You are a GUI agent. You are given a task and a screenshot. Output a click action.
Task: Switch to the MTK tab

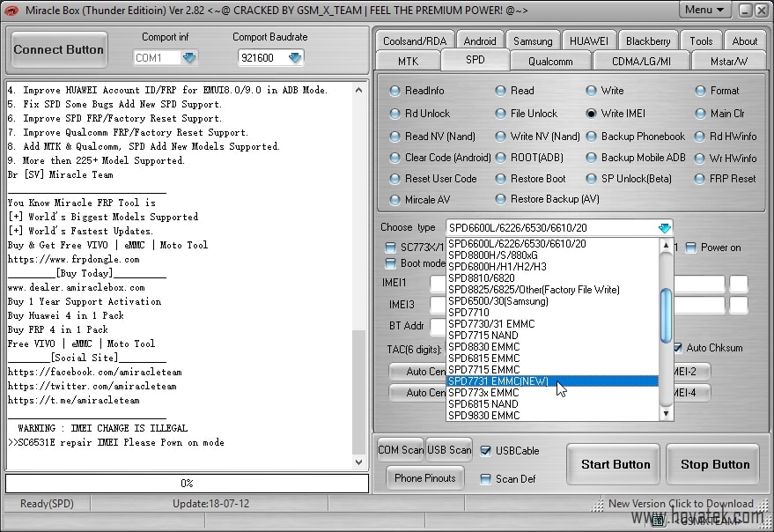tap(409, 62)
